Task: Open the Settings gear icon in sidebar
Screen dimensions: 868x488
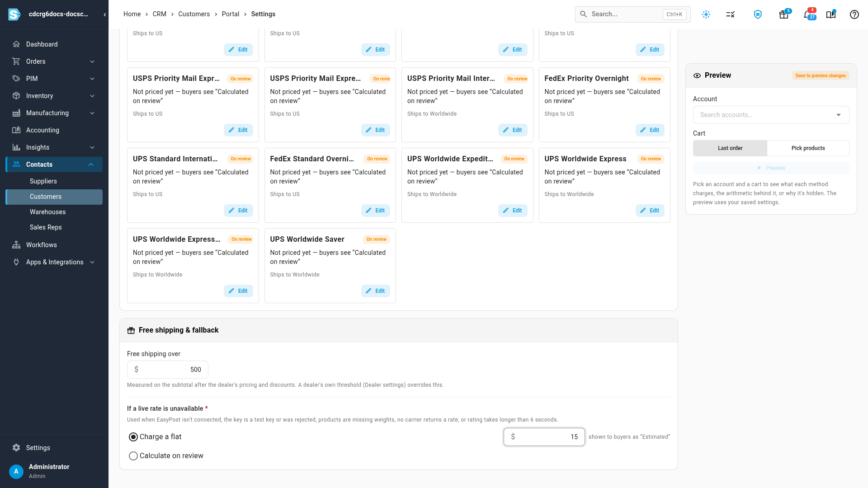Action: point(16,448)
